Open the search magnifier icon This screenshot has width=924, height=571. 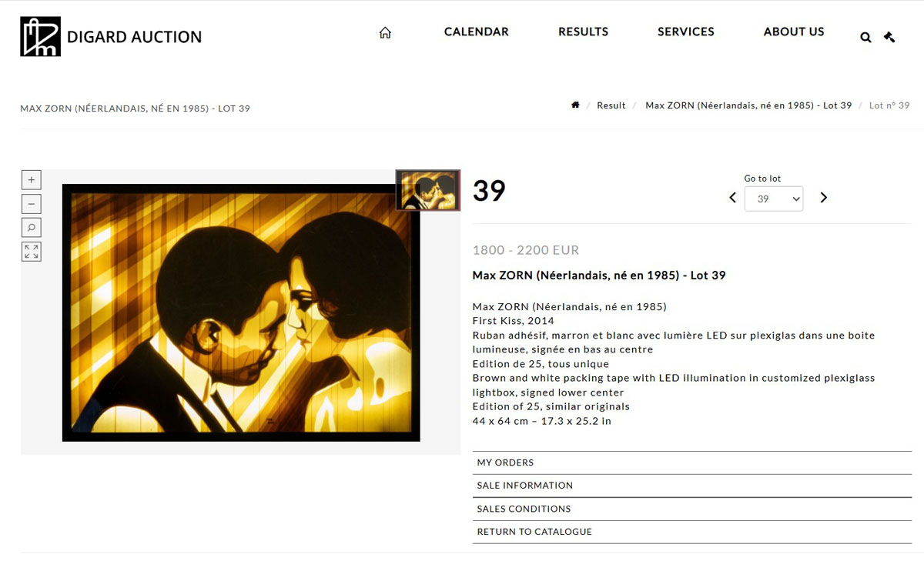click(865, 37)
